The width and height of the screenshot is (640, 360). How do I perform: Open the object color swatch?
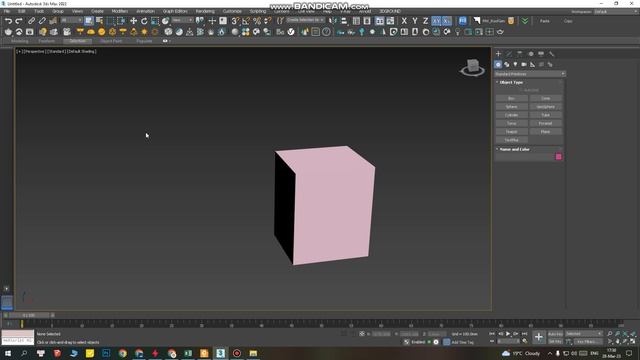(559, 157)
